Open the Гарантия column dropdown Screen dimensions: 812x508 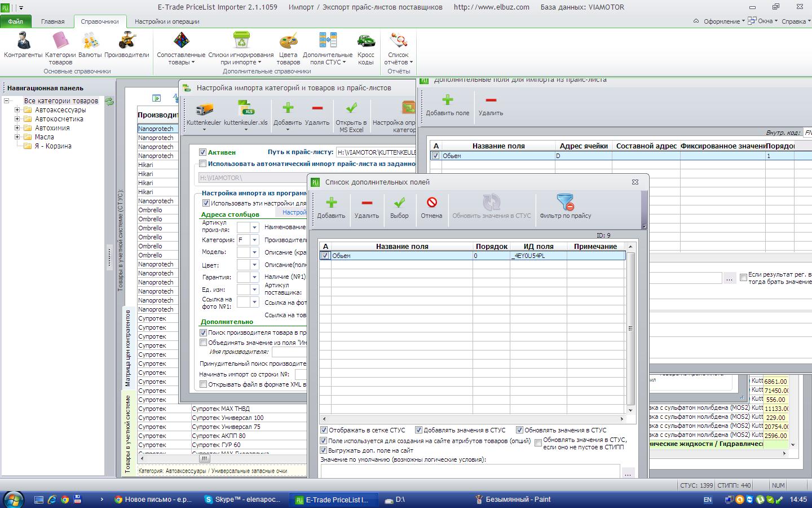254,277
